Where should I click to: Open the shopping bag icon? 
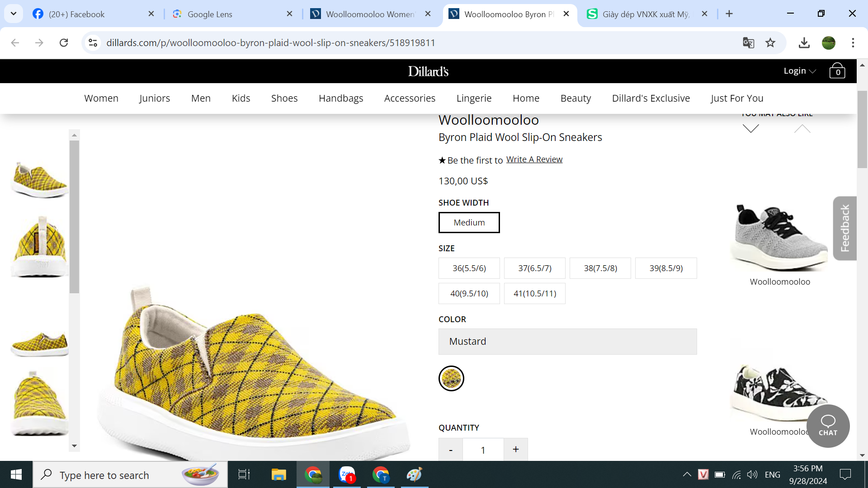tap(837, 71)
